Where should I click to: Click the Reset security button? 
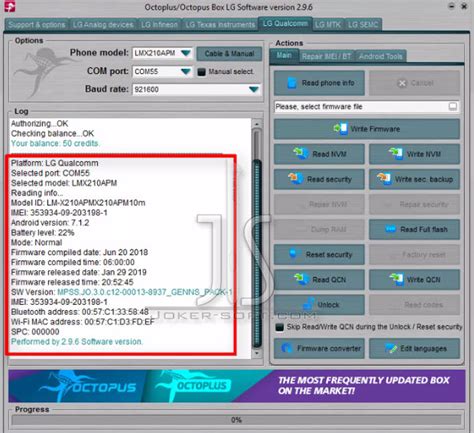click(319, 255)
